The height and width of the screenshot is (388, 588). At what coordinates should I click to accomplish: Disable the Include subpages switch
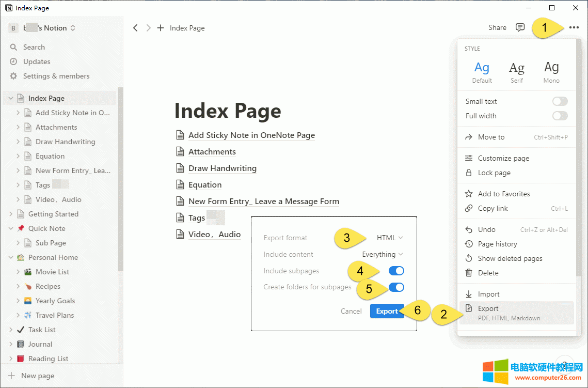click(x=396, y=271)
